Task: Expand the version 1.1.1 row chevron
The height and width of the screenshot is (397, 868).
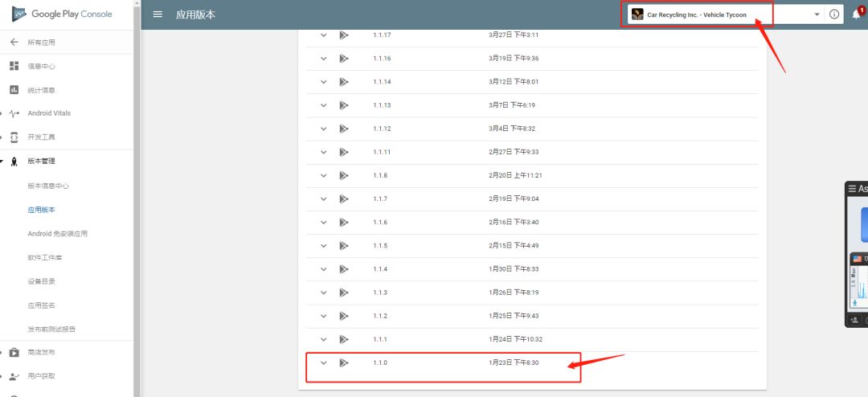Action: coord(324,339)
